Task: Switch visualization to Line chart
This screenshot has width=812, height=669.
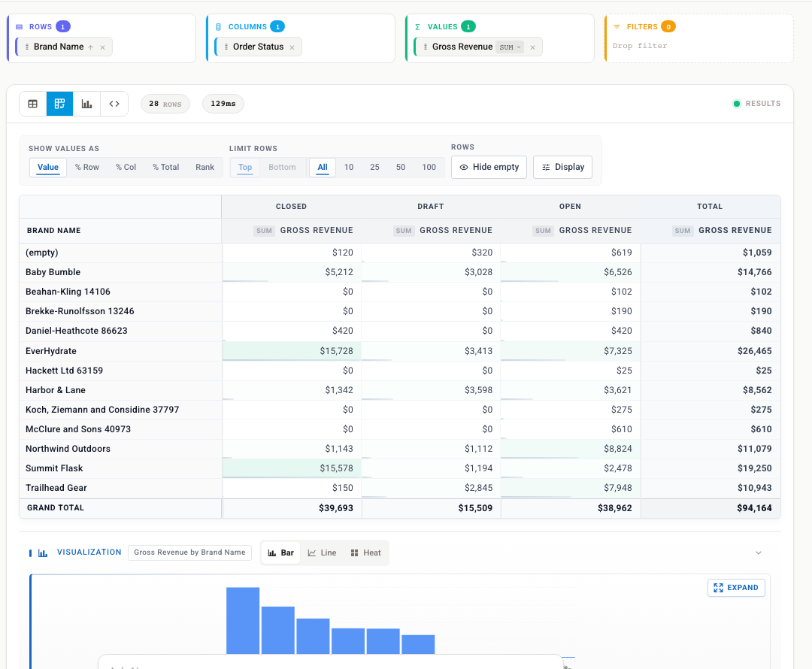Action: (322, 553)
